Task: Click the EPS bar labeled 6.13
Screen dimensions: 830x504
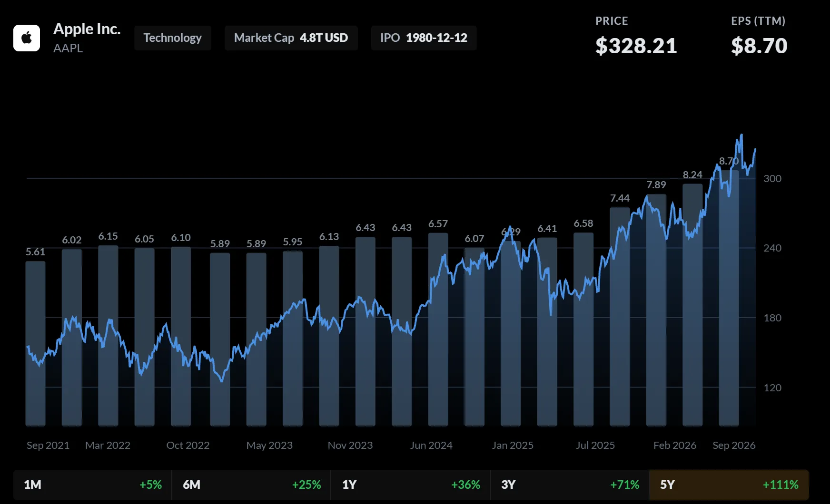Action: [329, 336]
